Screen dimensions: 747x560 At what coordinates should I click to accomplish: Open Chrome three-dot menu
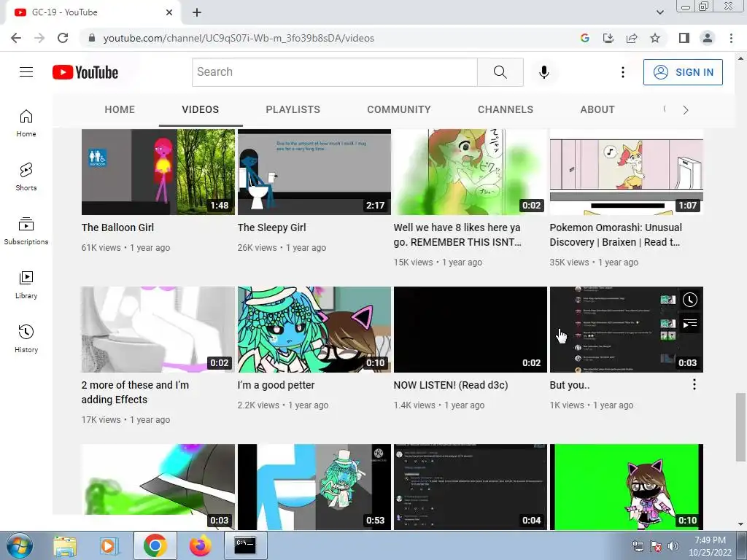tap(731, 38)
